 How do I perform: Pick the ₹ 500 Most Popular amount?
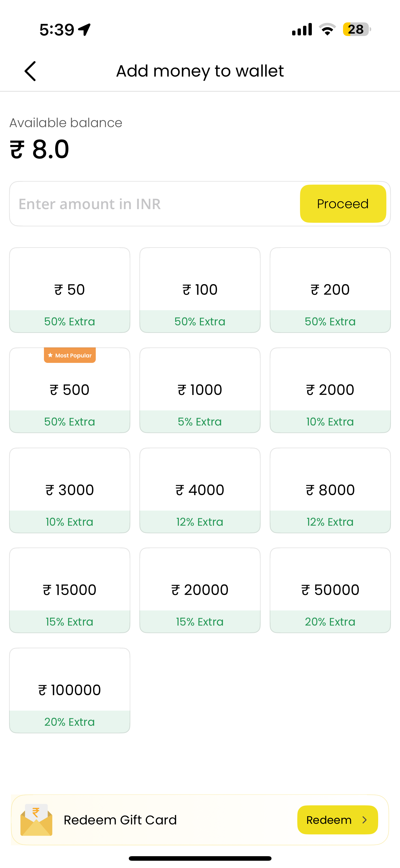tap(70, 390)
